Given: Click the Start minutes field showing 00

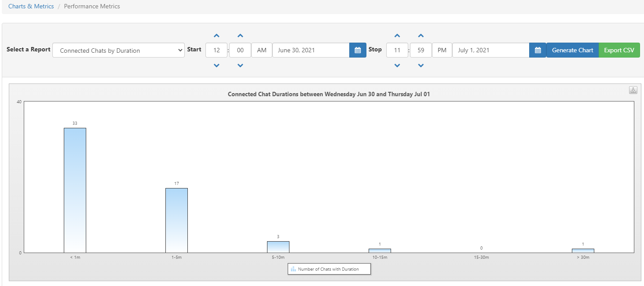Looking at the screenshot, I should point(240,50).
